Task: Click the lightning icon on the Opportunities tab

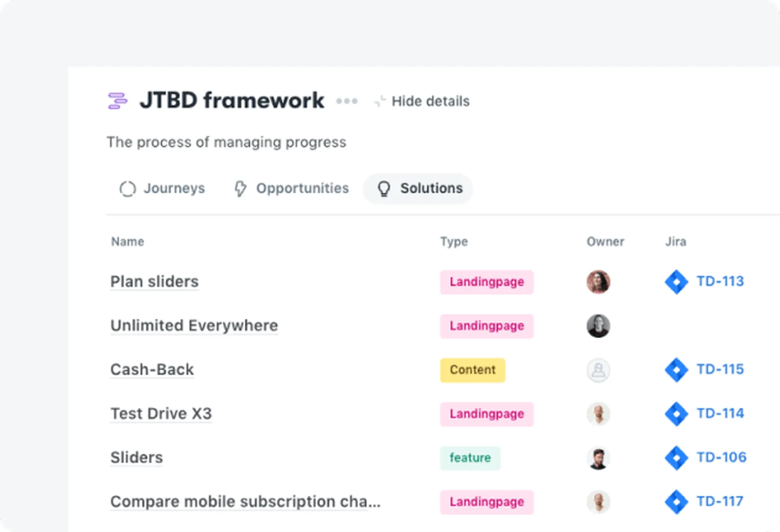Action: [x=240, y=189]
